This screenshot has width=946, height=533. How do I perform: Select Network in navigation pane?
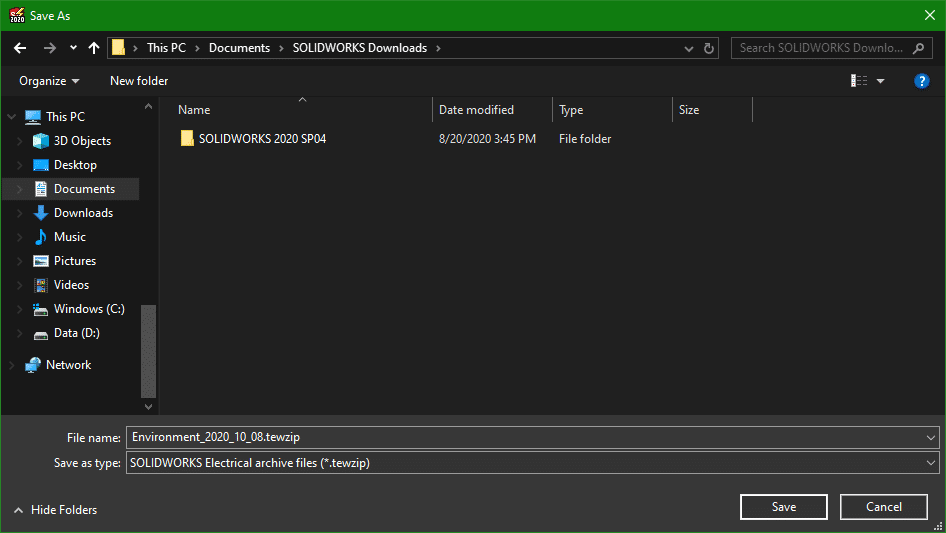pos(68,365)
